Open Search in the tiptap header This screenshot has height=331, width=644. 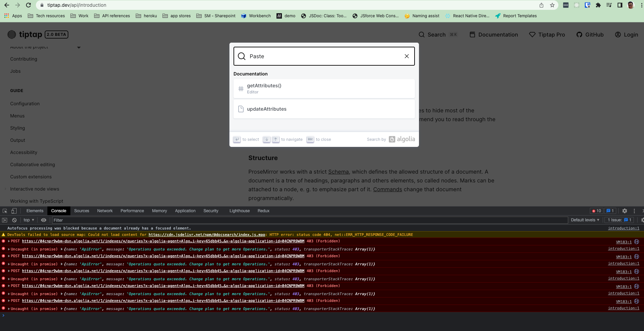pyautogui.click(x=438, y=35)
